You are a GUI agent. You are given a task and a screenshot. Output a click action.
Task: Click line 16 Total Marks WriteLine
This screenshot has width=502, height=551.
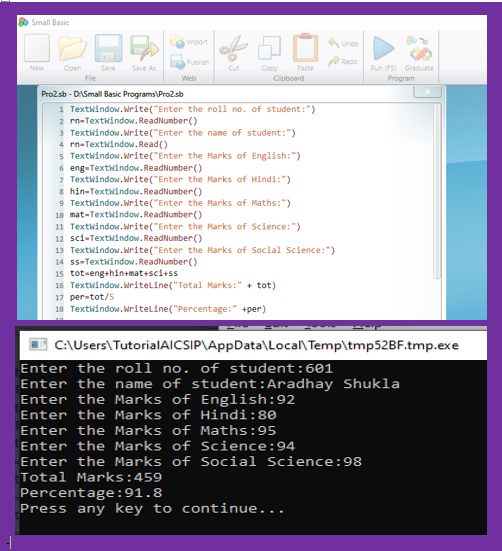click(173, 285)
